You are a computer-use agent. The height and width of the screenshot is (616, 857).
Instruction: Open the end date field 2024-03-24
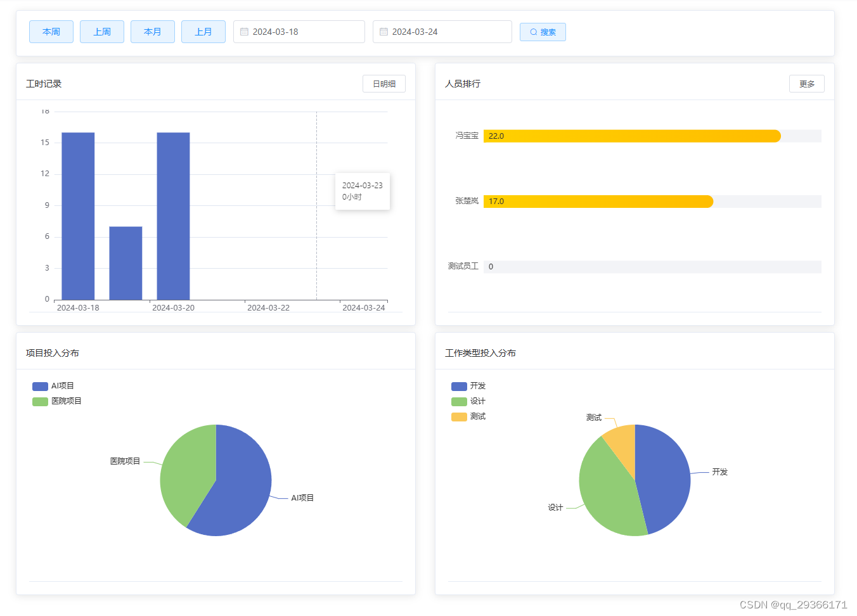tap(442, 32)
